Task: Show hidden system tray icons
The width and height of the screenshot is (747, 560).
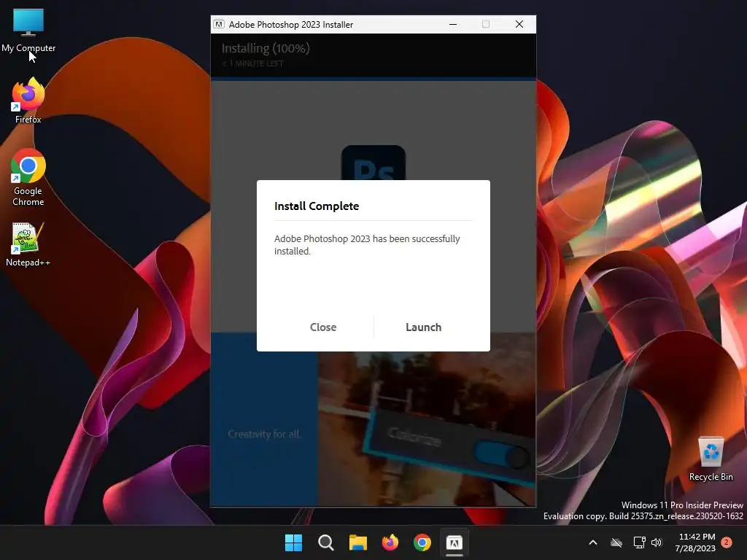Action: click(x=593, y=542)
